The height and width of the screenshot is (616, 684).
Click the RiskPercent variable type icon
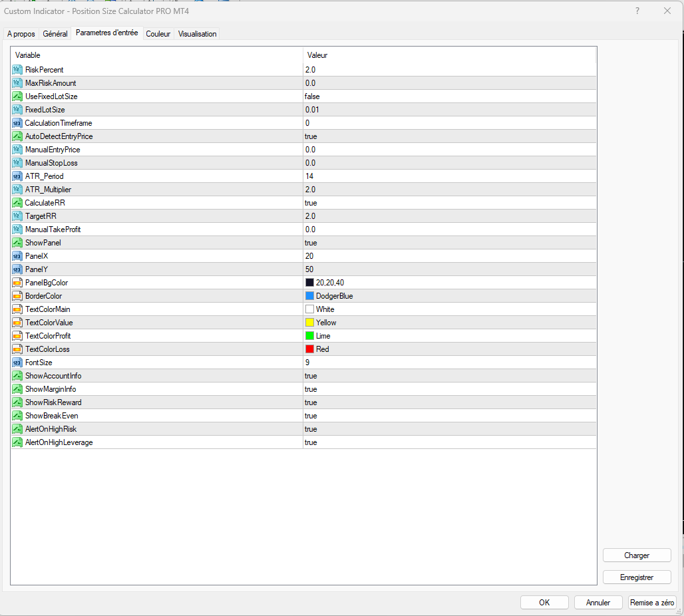(17, 70)
